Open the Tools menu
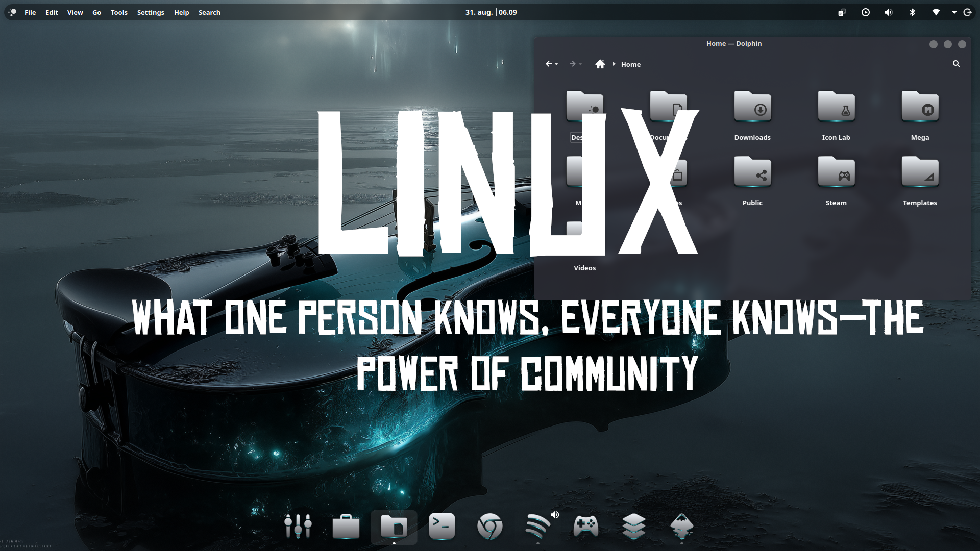980x551 pixels. pyautogui.click(x=119, y=12)
